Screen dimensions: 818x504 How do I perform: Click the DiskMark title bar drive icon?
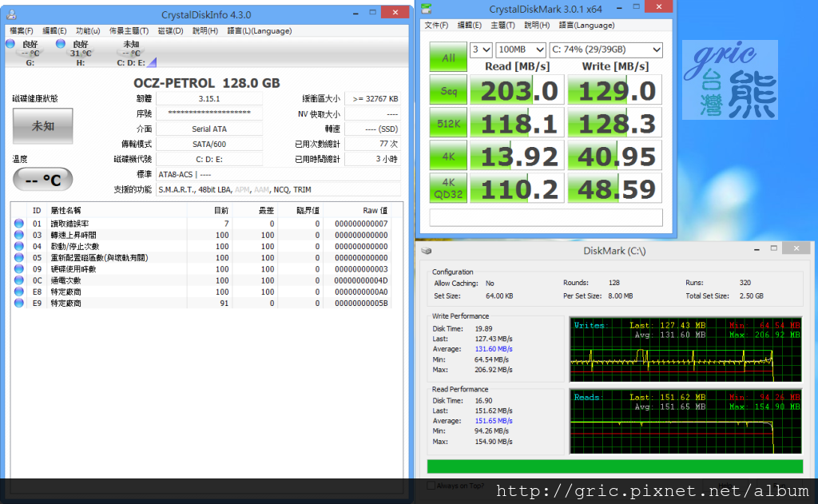(x=427, y=251)
